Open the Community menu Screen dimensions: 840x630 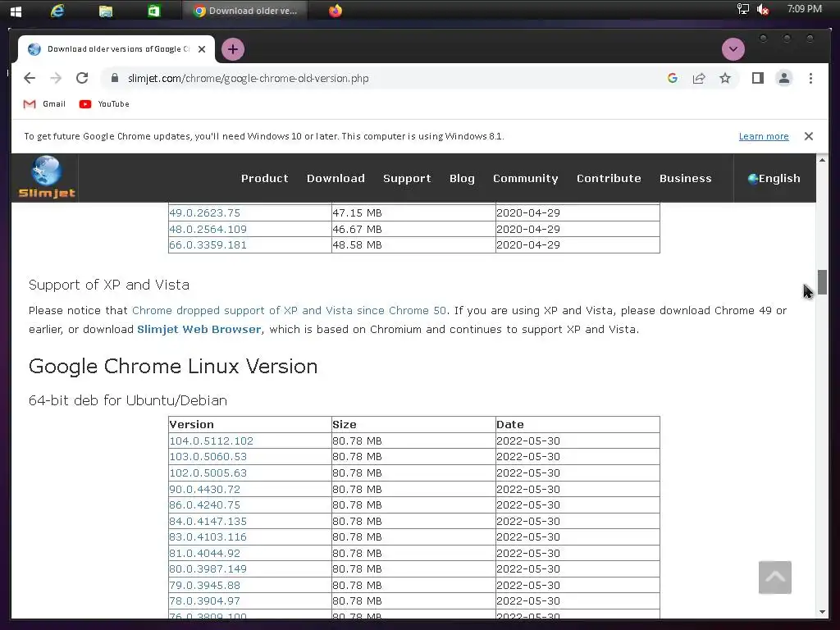(526, 178)
